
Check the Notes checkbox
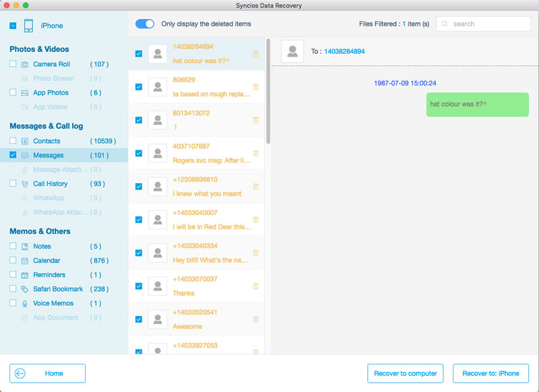tap(13, 246)
